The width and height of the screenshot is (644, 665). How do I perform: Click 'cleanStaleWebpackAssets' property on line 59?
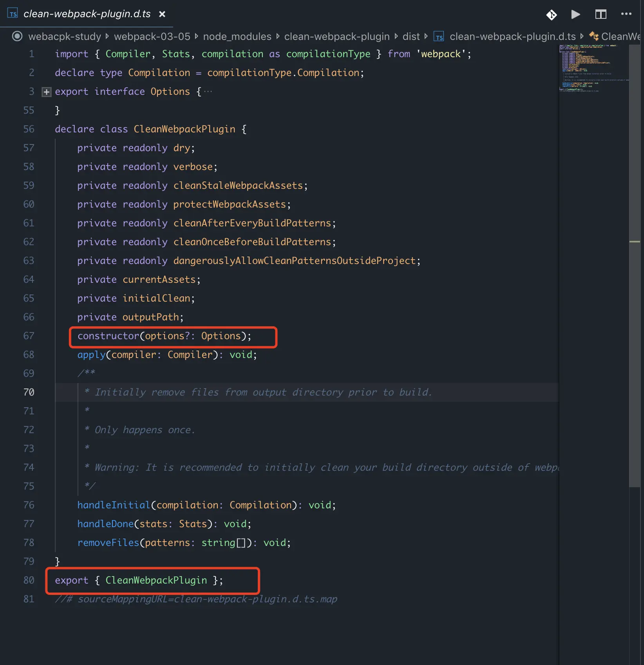pyautogui.click(x=238, y=186)
